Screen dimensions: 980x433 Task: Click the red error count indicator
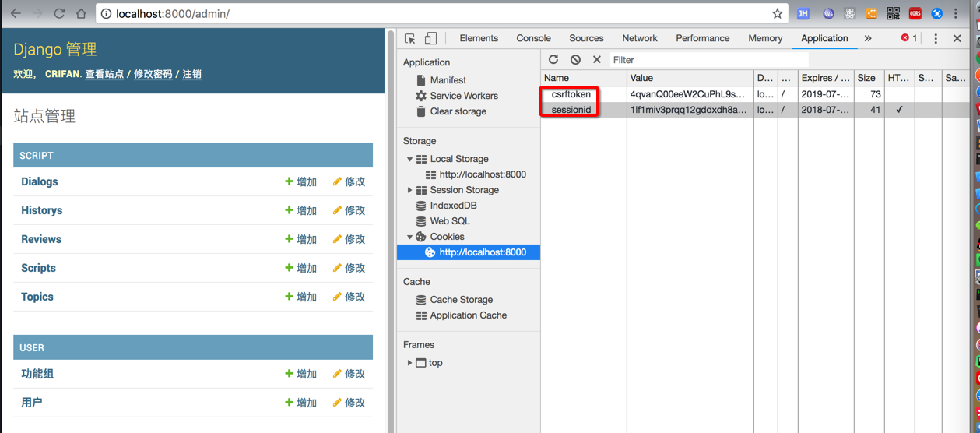pos(909,38)
